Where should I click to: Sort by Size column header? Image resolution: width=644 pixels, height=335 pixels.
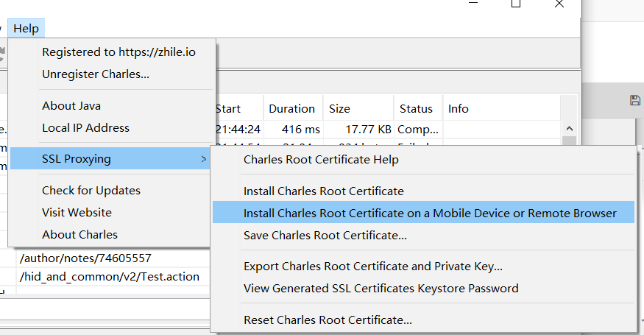(x=357, y=108)
